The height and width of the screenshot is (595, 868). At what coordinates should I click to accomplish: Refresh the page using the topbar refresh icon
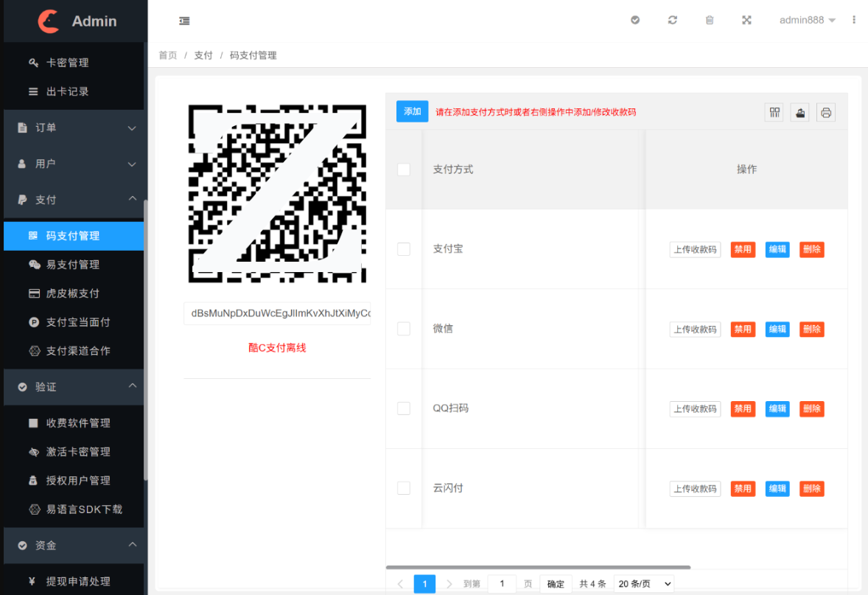pos(672,20)
